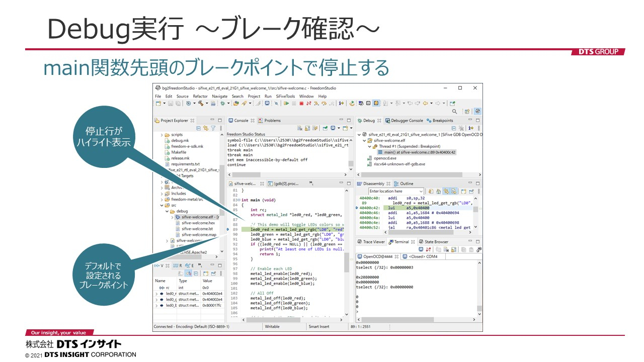Switch to the Trace Viewer tab
644x362 pixels.
[371, 242]
